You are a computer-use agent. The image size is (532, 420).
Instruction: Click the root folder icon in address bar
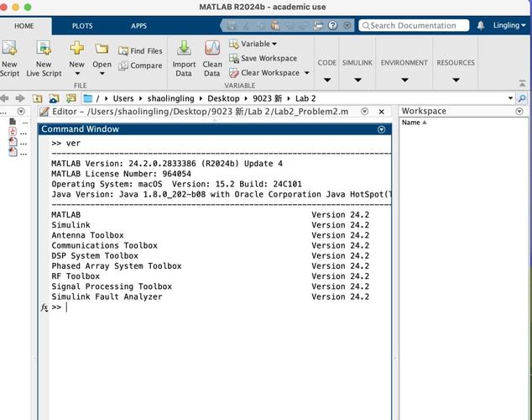click(88, 98)
